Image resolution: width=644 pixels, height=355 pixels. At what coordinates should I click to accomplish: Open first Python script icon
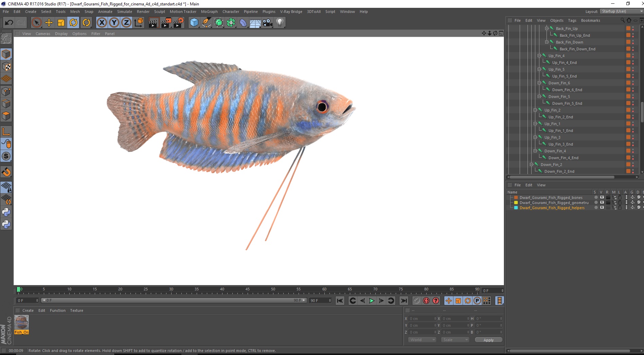click(x=6, y=212)
